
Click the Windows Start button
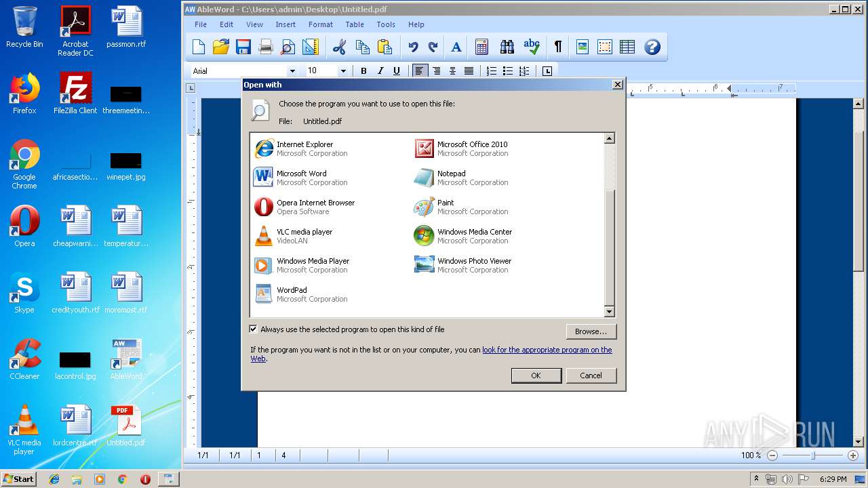[19, 479]
